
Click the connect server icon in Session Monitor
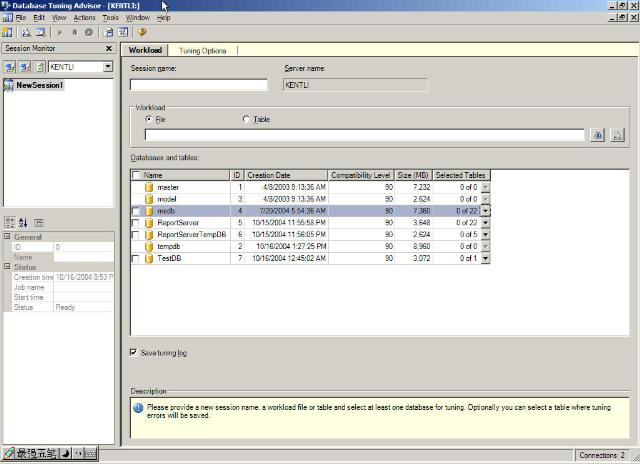pos(9,67)
